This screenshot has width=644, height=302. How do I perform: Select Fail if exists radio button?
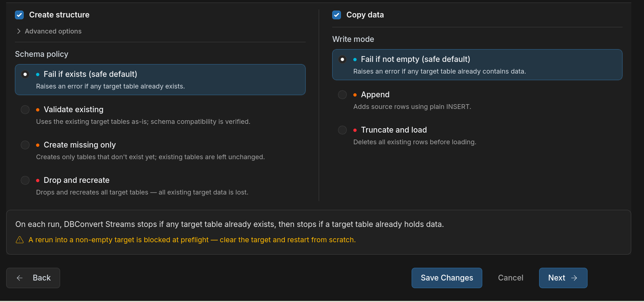click(25, 74)
